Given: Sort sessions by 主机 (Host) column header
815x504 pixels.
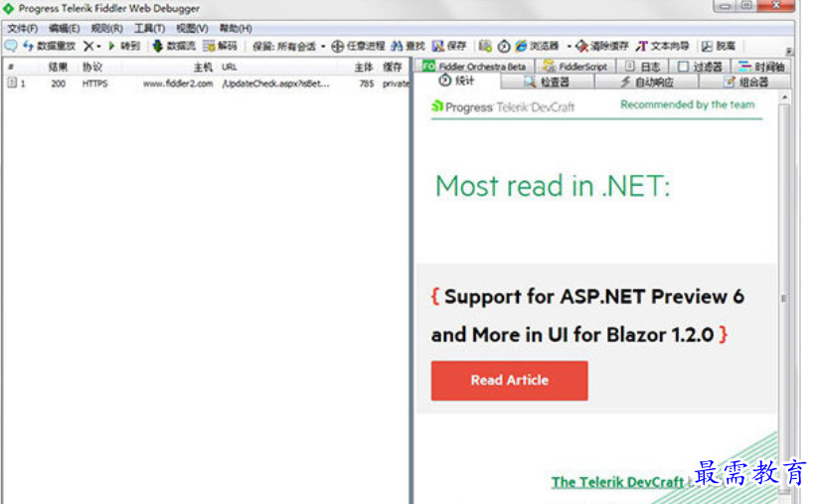Looking at the screenshot, I should [203, 67].
